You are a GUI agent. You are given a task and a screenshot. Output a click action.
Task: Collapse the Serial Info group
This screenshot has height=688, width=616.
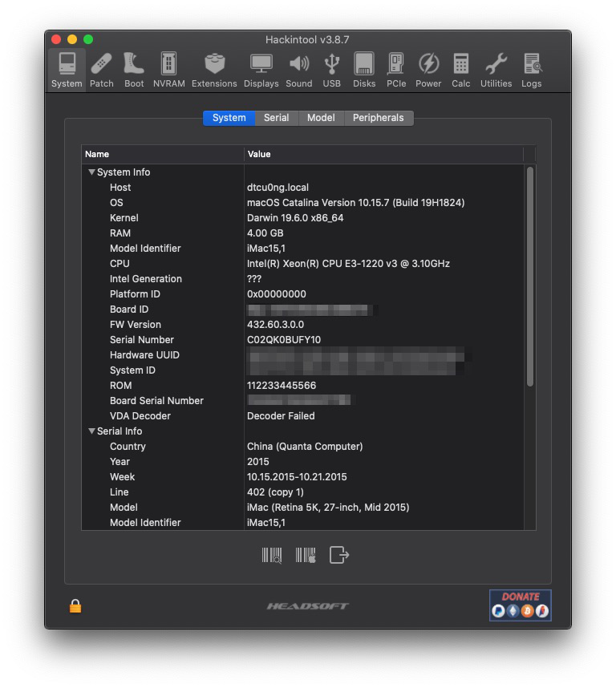[x=91, y=431]
